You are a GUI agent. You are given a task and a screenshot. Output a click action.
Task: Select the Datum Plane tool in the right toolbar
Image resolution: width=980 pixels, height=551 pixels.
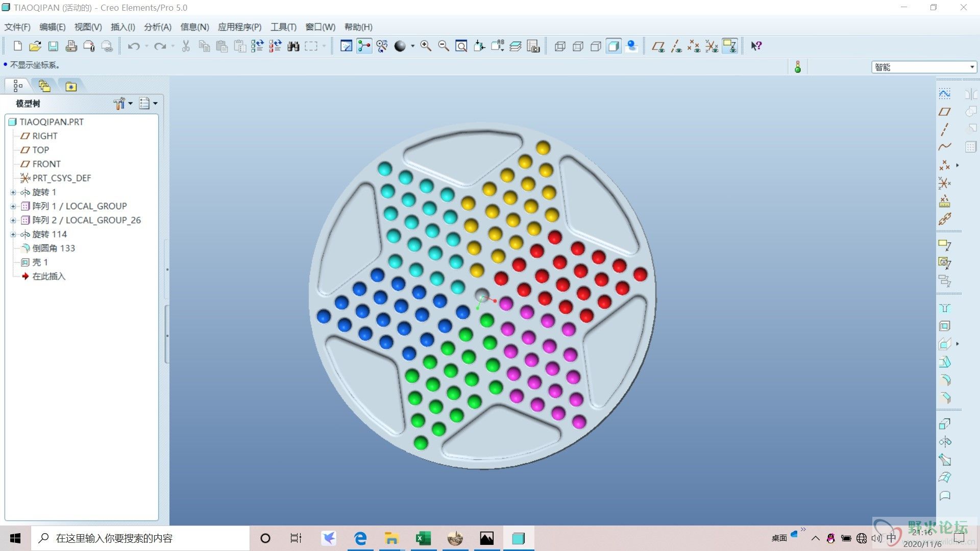[x=945, y=112]
